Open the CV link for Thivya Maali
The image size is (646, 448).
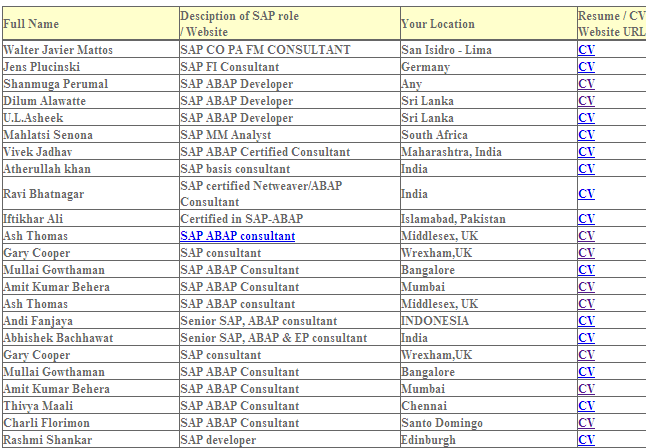point(586,406)
